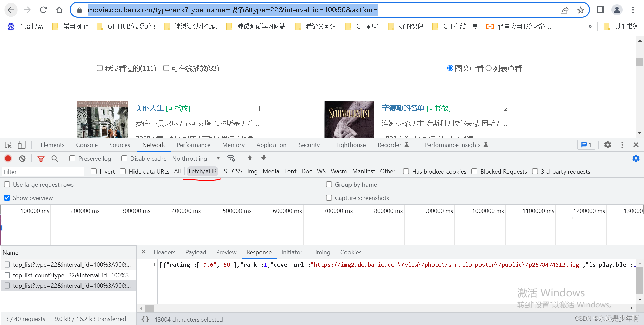Image resolution: width=644 pixels, height=325 pixels.
Task: Select the 列表查看 radio button
Action: [489, 68]
